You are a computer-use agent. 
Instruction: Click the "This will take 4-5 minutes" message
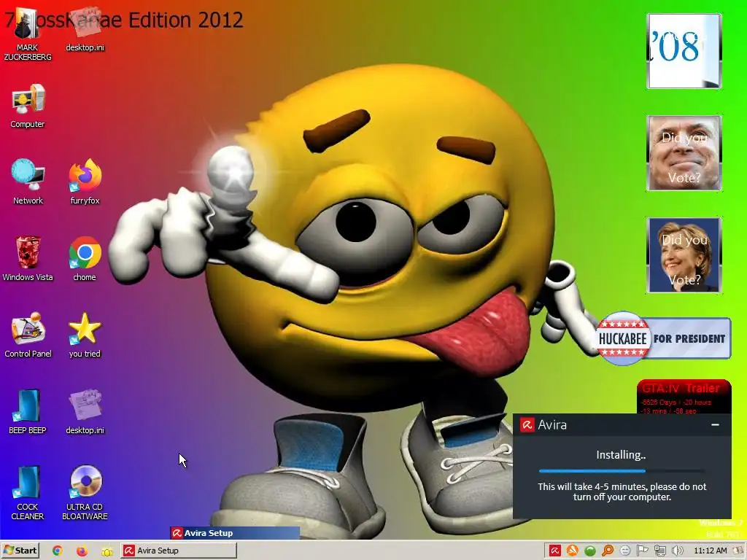click(622, 492)
